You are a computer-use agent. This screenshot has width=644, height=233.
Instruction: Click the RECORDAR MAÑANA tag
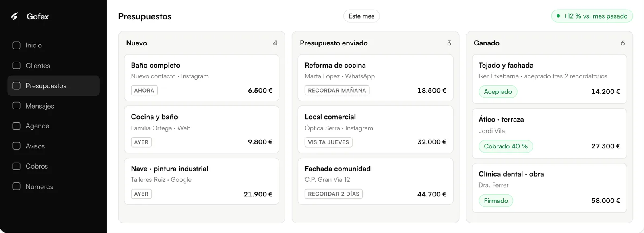point(337,91)
